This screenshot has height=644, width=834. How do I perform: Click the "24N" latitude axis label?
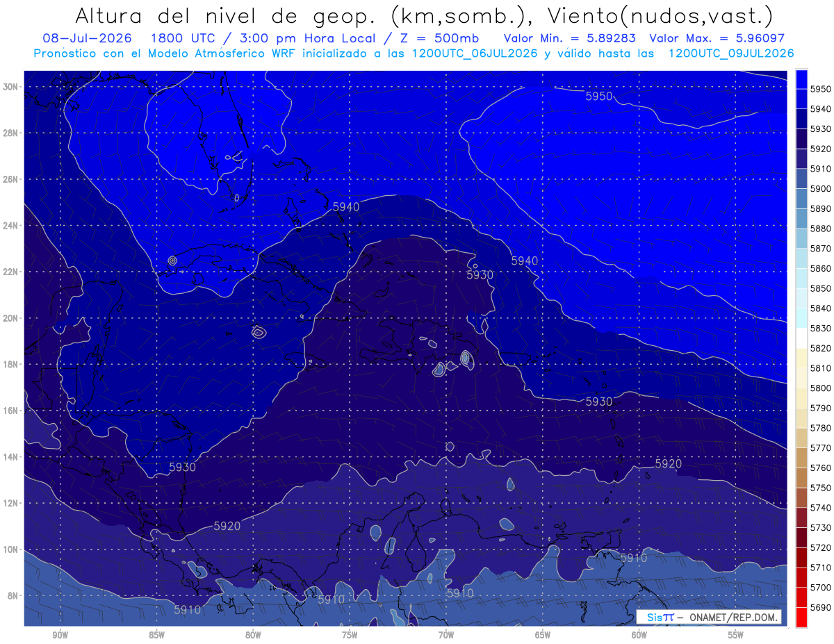[12, 226]
